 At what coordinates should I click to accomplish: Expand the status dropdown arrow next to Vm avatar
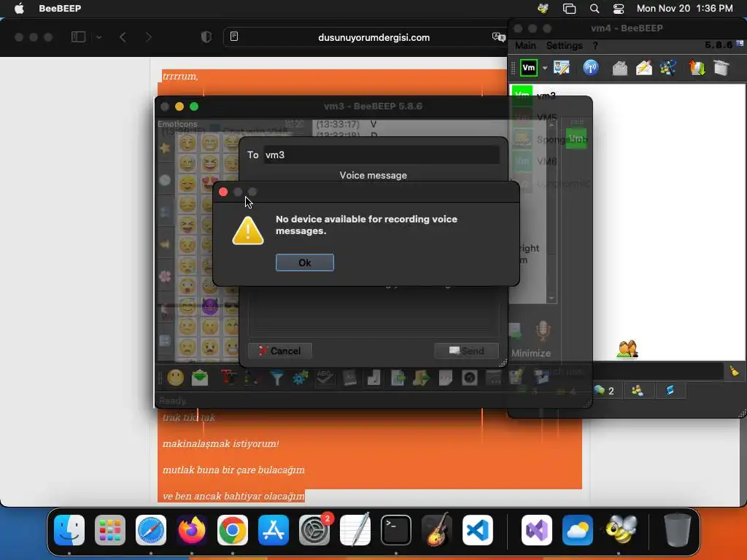tap(545, 68)
